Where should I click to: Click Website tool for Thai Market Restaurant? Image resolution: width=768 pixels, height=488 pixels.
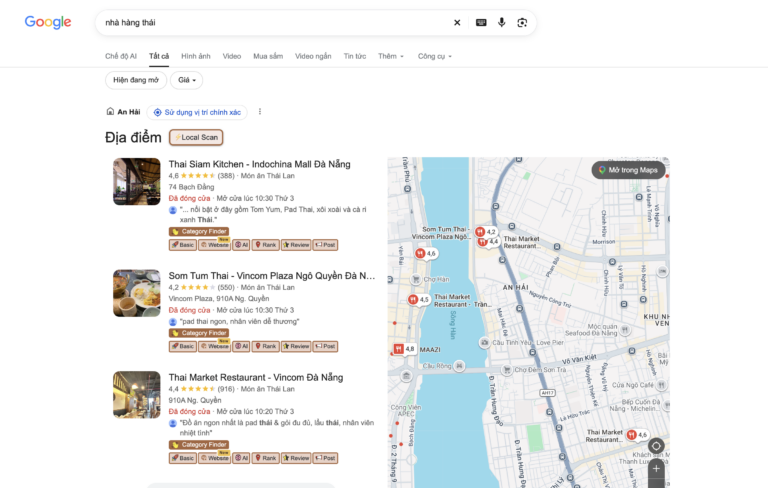(x=215, y=458)
